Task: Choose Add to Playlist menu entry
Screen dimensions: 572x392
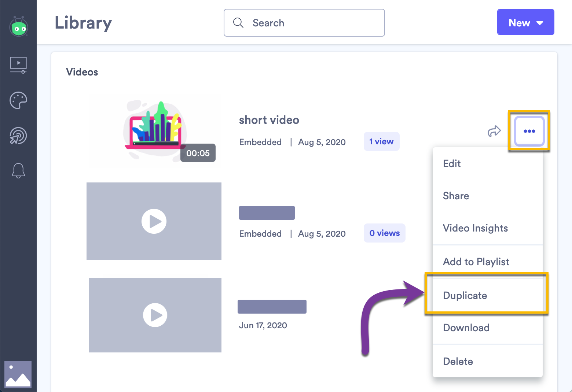Action: point(487,262)
